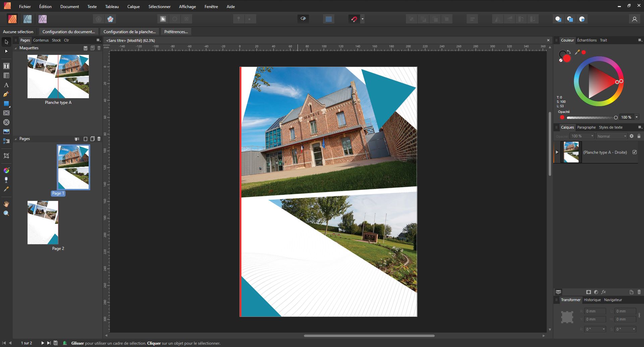Open the Affichage menu
The height and width of the screenshot is (347, 644).
click(x=187, y=6)
